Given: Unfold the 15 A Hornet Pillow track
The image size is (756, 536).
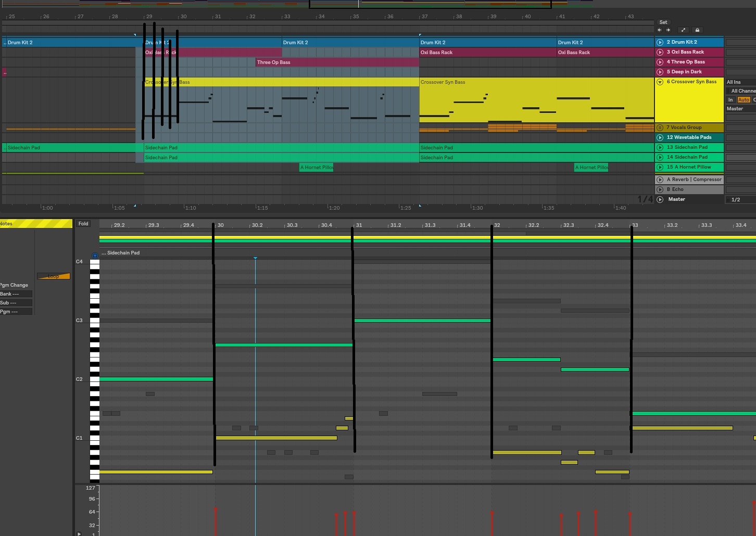Looking at the screenshot, I should tap(660, 167).
